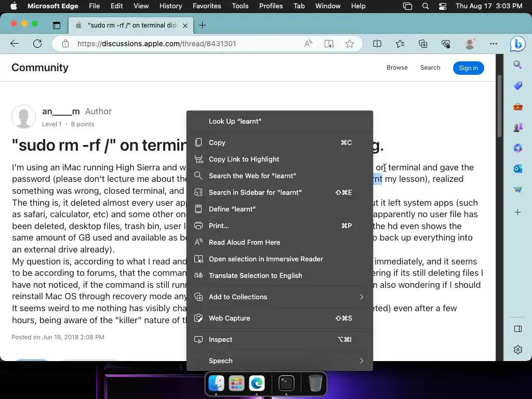Screen dimensions: 532x399
Task: Open Terminal from the Dock
Action: click(286, 383)
